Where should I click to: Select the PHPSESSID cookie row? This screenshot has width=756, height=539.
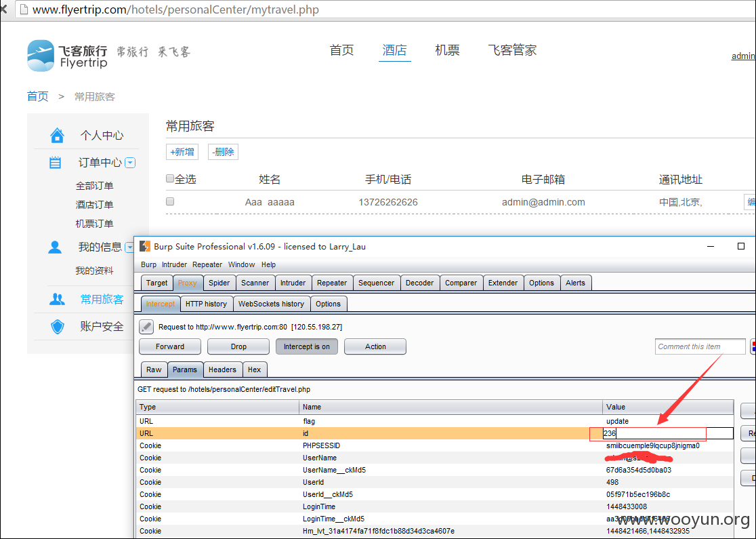pos(435,446)
